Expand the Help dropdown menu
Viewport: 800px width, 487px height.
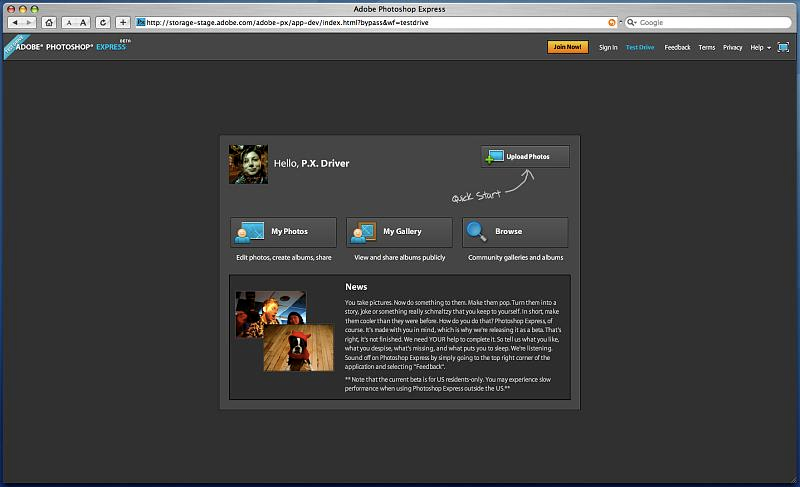click(x=760, y=47)
